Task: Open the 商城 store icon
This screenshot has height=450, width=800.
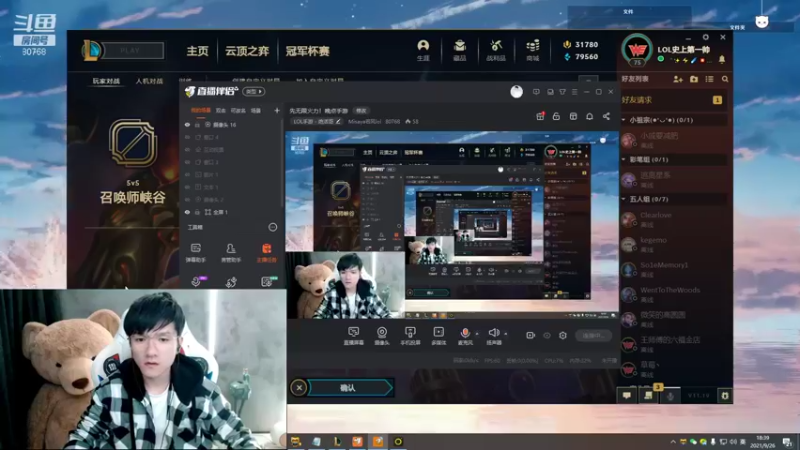Action: [x=533, y=50]
